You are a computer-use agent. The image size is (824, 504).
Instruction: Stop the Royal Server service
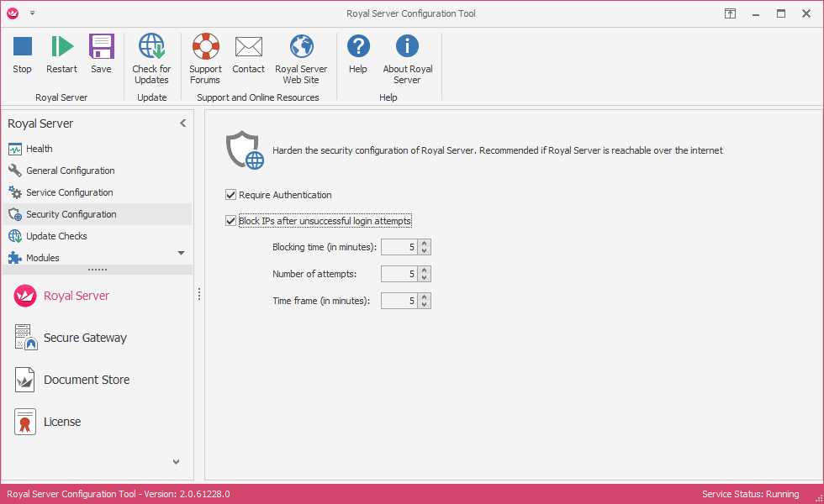(22, 54)
